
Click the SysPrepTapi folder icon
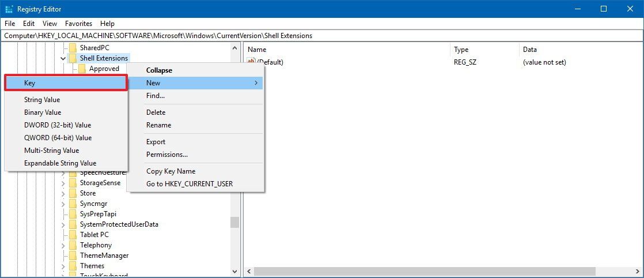coord(73,214)
